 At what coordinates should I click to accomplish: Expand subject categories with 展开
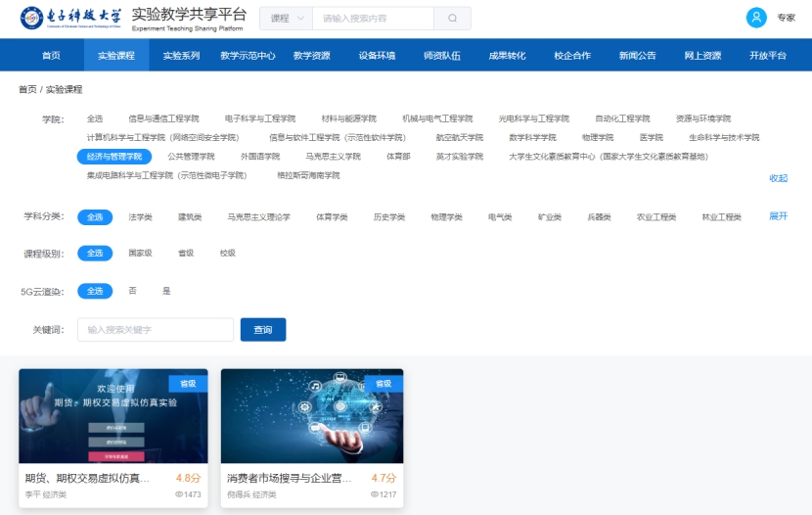tap(778, 216)
